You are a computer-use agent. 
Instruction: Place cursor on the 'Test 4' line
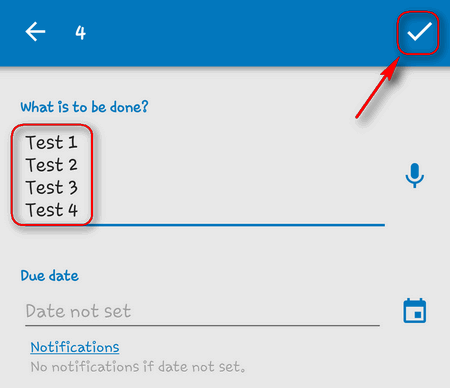(51, 210)
